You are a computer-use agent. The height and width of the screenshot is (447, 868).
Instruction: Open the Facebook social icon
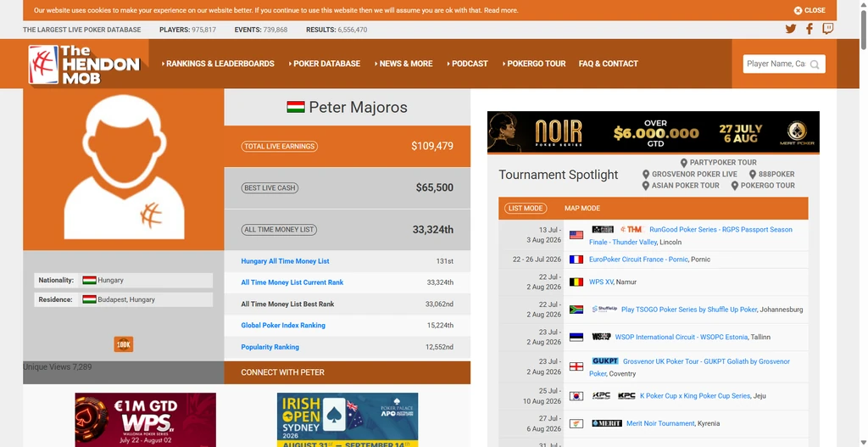pyautogui.click(x=810, y=29)
